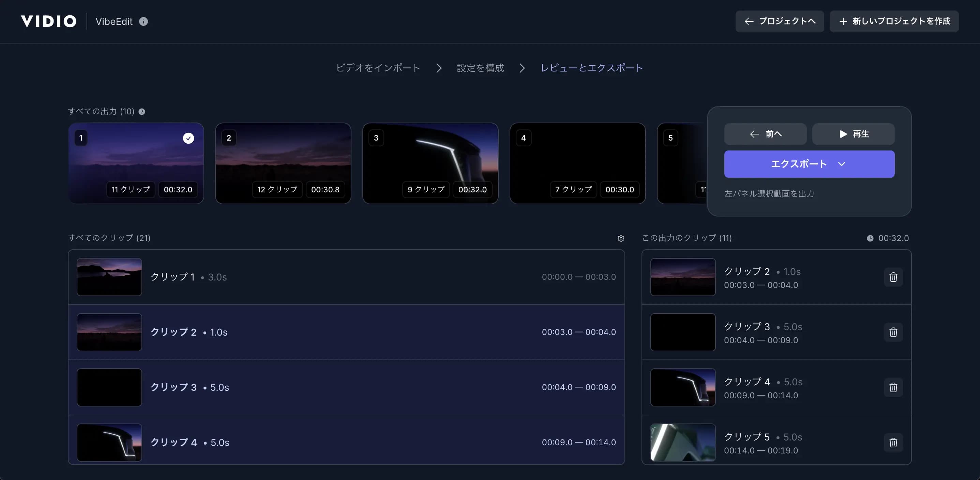Remove クリップ 5 using its trash icon
The height and width of the screenshot is (480, 980).
[893, 442]
